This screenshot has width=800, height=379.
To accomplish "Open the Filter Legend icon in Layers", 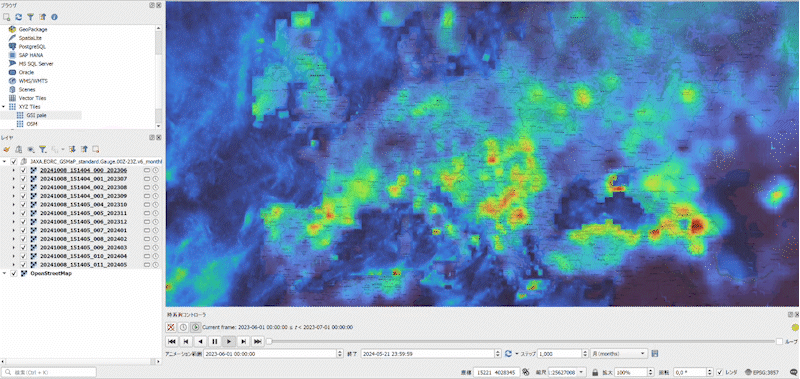I will point(43,149).
